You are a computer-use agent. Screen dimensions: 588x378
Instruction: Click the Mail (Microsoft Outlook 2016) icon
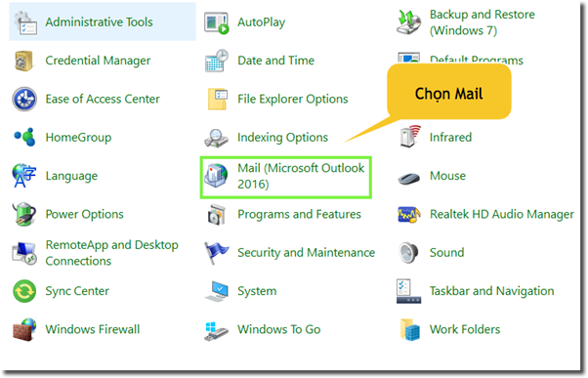tap(216, 176)
